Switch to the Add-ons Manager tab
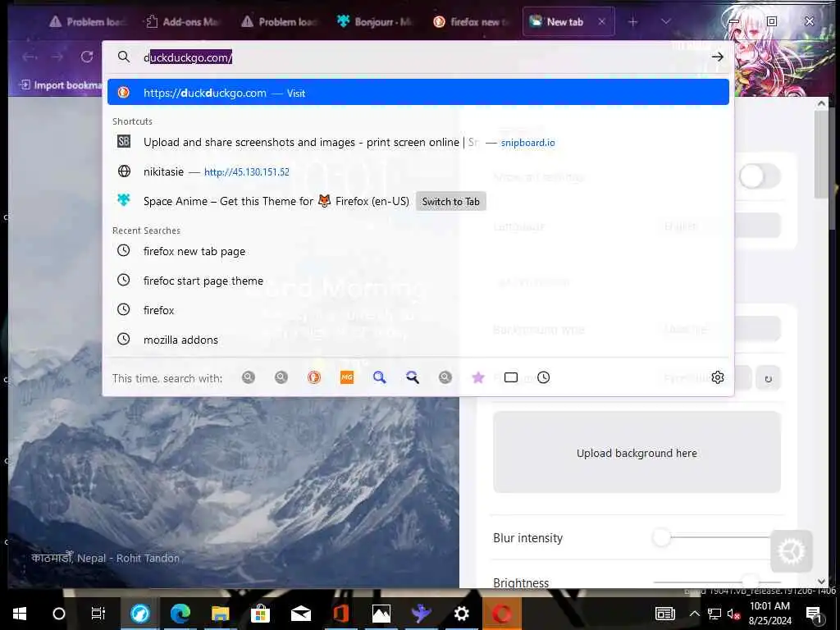 (181, 21)
